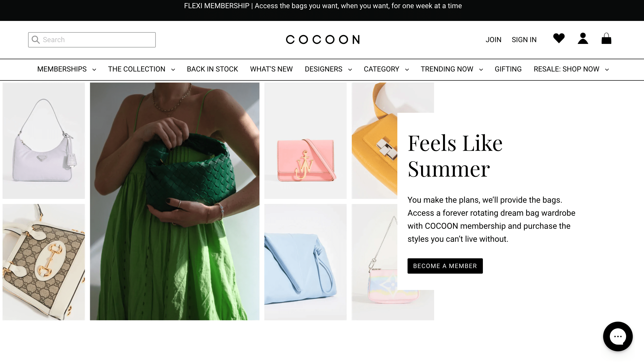Click the search magnifier icon
Viewport: 644px width, 362px height.
35,40
